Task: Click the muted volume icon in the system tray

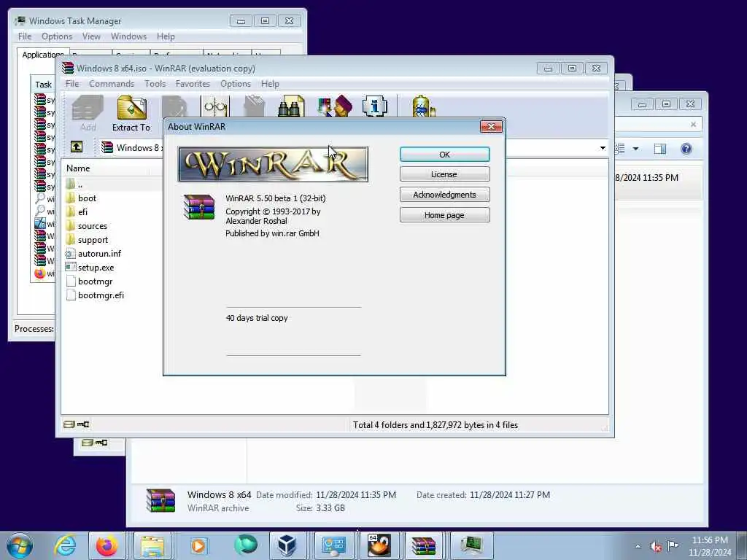Action: tap(656, 546)
